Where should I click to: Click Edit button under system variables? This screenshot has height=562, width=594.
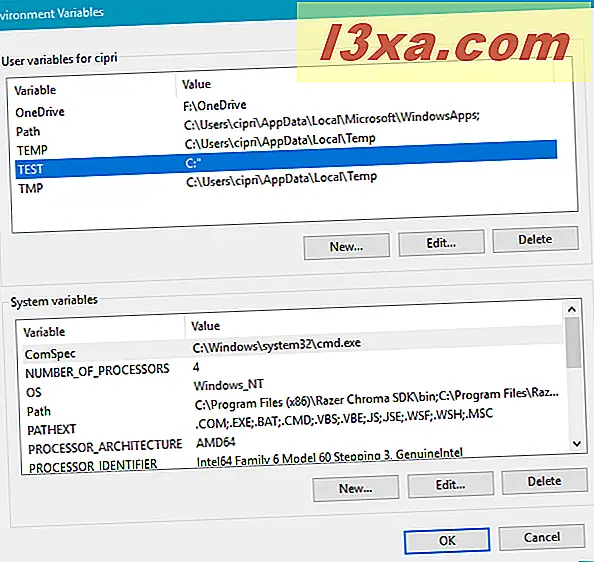coord(450,485)
